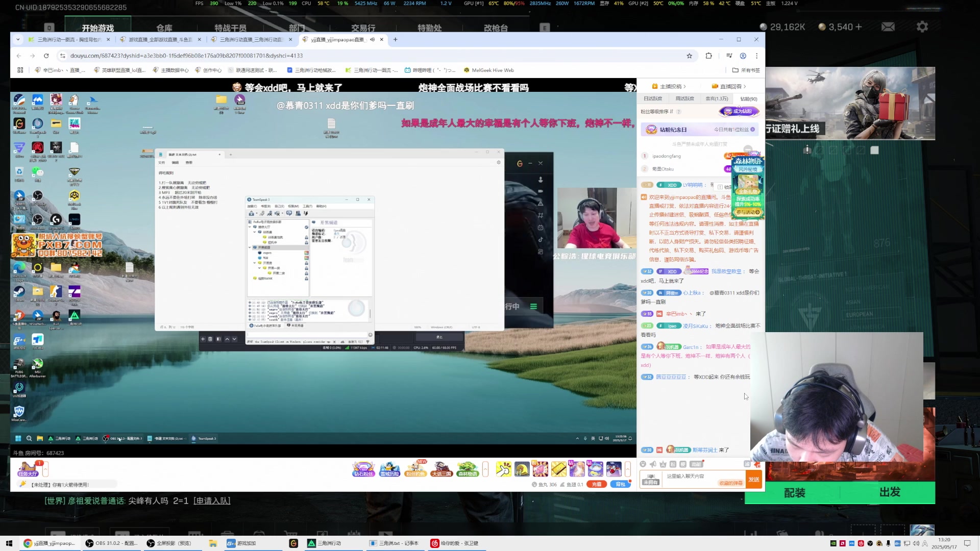980x551 pixels.
Task: Open OBS 31.0.2 from Windows taskbar
Action: point(111,543)
